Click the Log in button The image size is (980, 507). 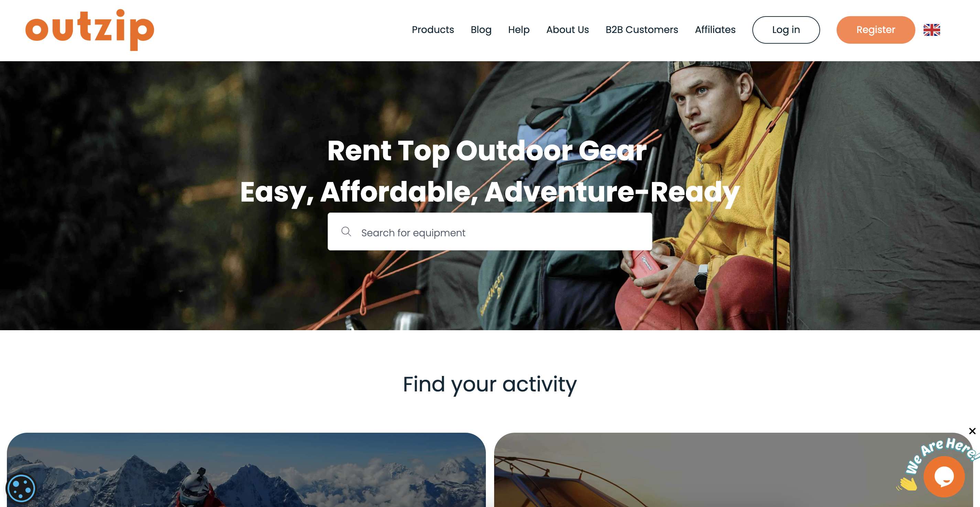786,30
